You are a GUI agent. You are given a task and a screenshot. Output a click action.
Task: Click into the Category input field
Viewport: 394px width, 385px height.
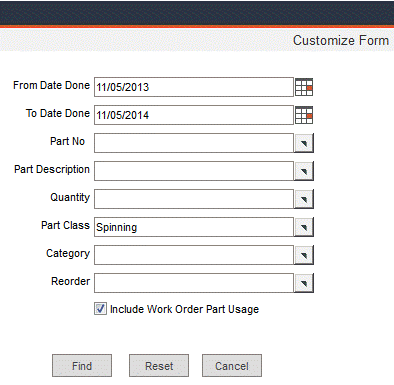pos(194,255)
